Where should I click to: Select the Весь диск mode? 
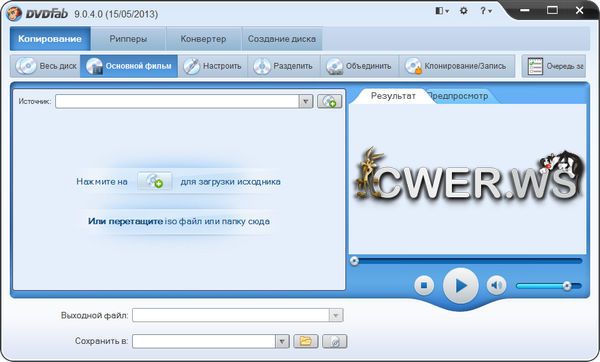(x=46, y=66)
